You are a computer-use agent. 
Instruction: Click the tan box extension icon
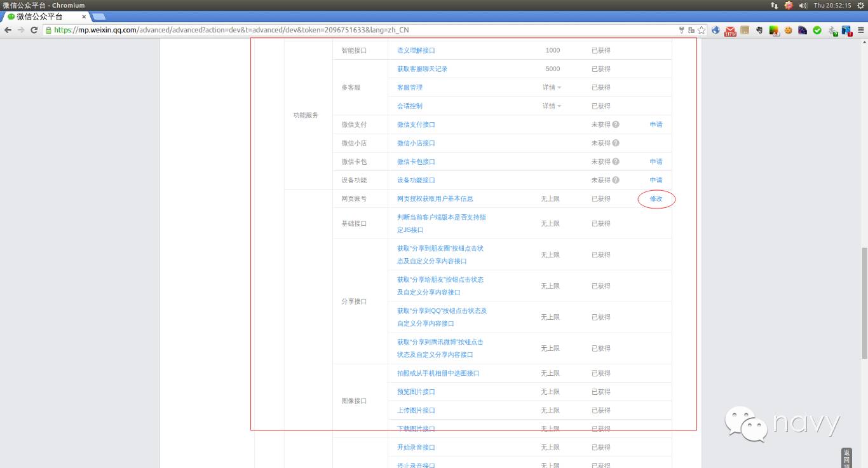click(745, 30)
